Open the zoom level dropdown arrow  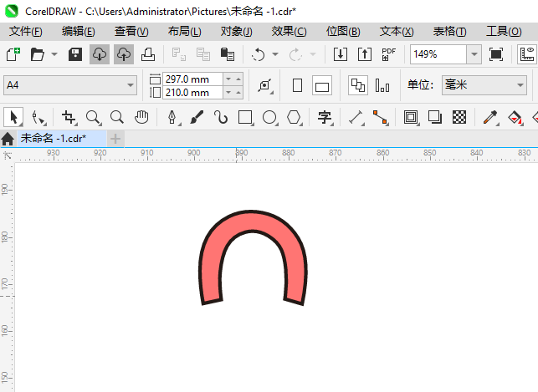click(x=474, y=54)
